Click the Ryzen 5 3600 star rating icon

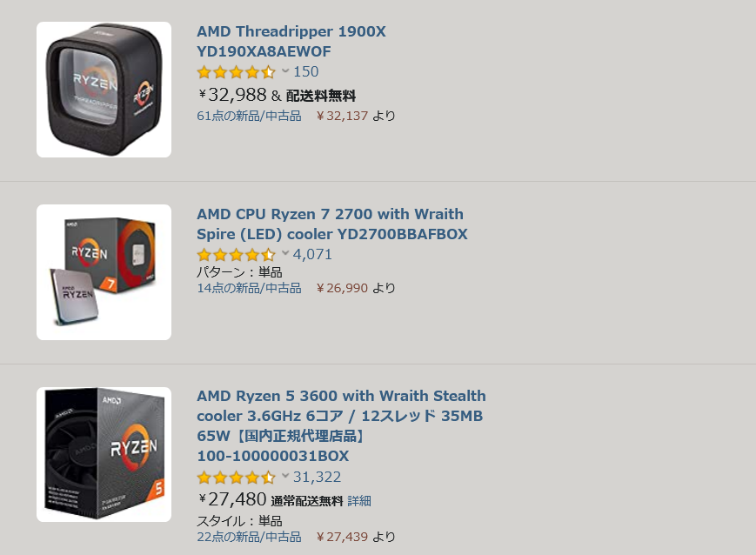(236, 478)
